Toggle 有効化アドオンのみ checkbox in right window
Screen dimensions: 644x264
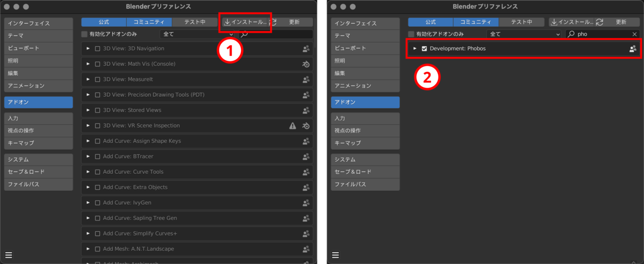click(411, 34)
